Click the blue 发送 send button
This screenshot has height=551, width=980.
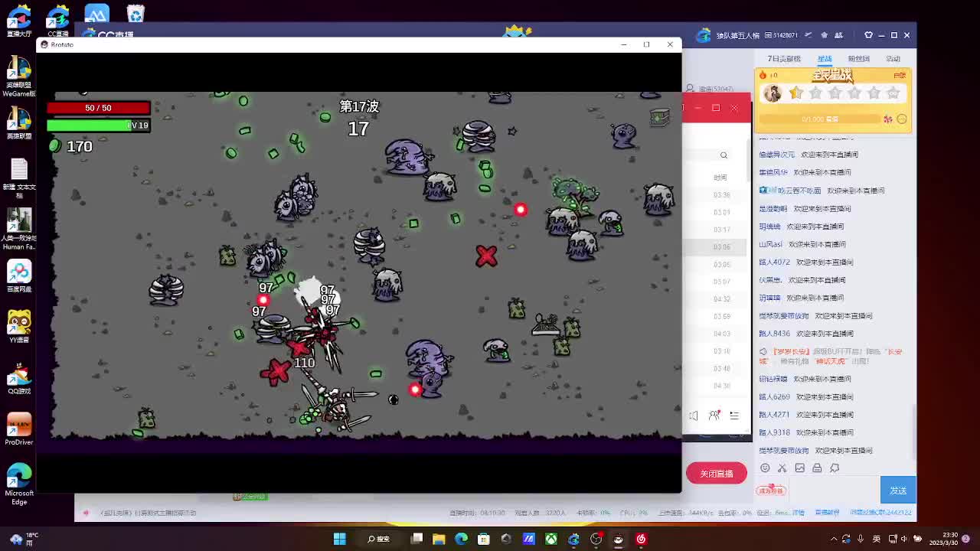[x=898, y=491]
